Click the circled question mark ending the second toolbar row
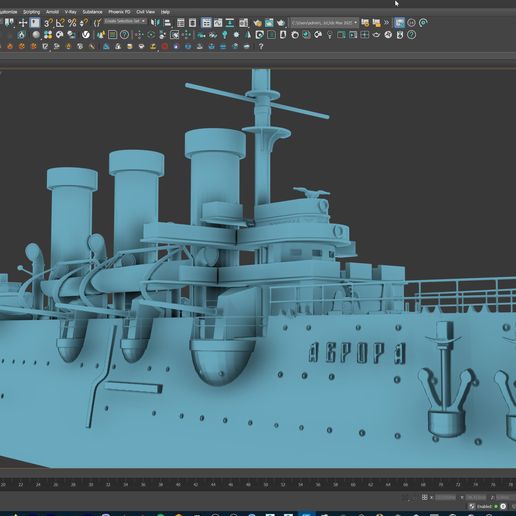516x516 pixels. click(411, 35)
